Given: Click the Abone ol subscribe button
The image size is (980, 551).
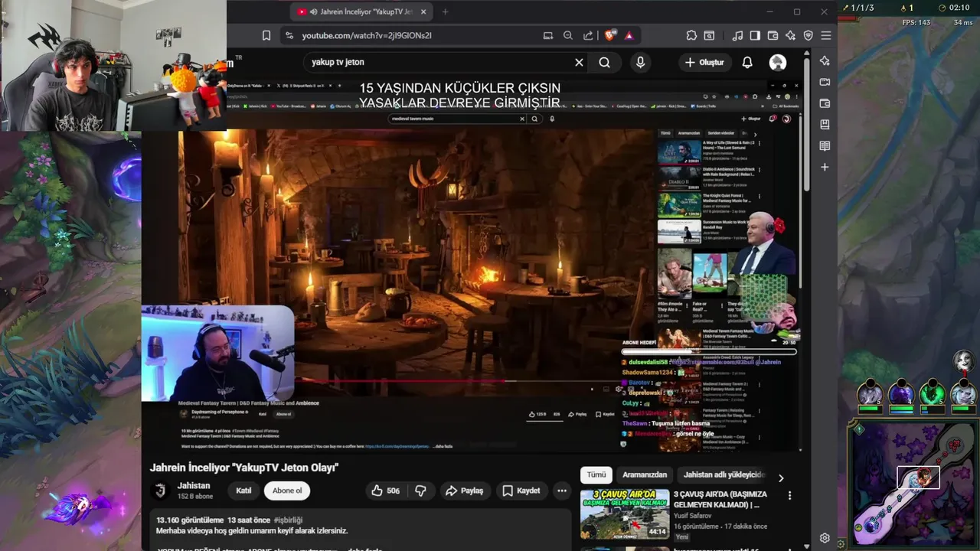Looking at the screenshot, I should pyautogui.click(x=287, y=491).
